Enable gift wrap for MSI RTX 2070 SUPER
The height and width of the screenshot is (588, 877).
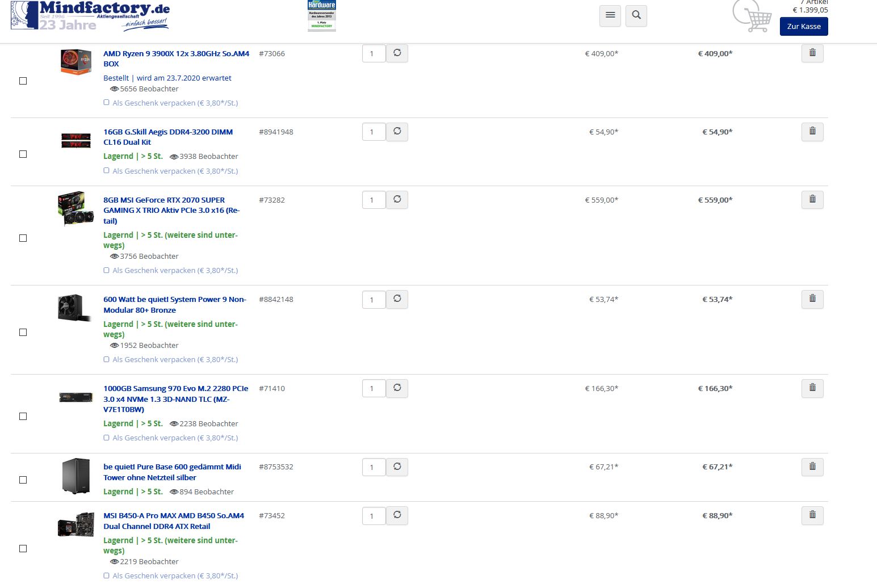[x=106, y=270]
